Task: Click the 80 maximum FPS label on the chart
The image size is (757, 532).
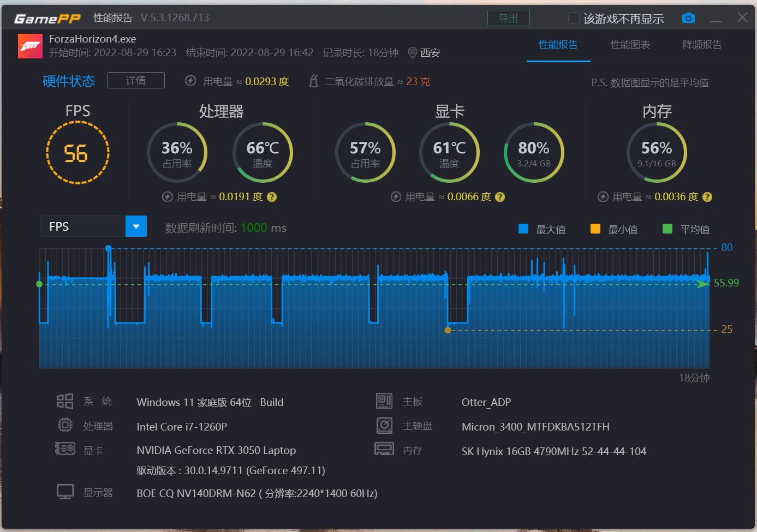Action: click(727, 247)
